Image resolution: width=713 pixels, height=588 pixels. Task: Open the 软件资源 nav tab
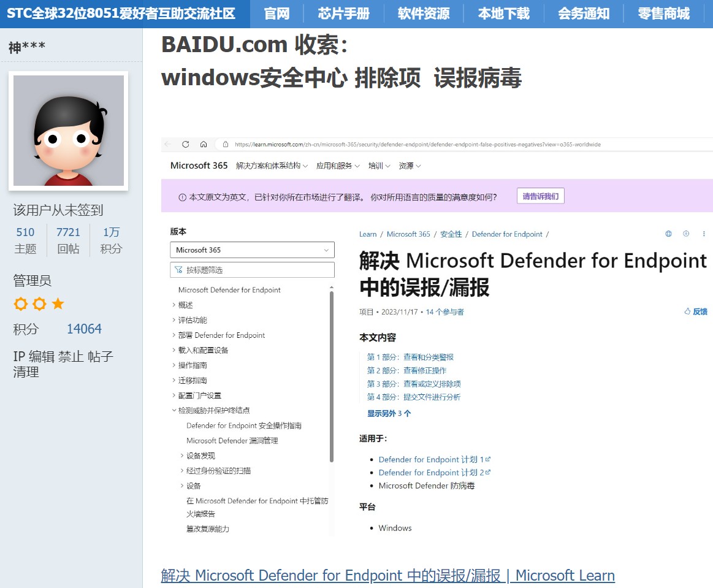424,13
